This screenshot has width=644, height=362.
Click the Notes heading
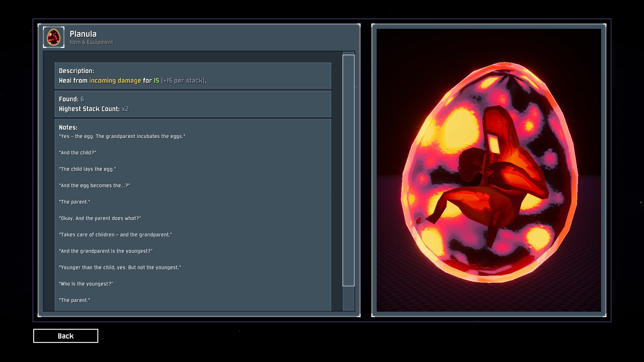pyautogui.click(x=68, y=127)
